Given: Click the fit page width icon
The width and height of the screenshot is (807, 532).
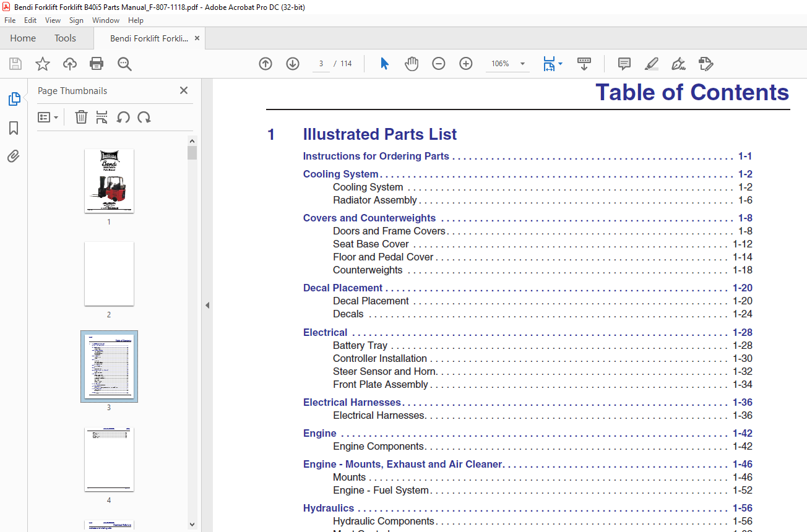Looking at the screenshot, I should pyautogui.click(x=549, y=64).
